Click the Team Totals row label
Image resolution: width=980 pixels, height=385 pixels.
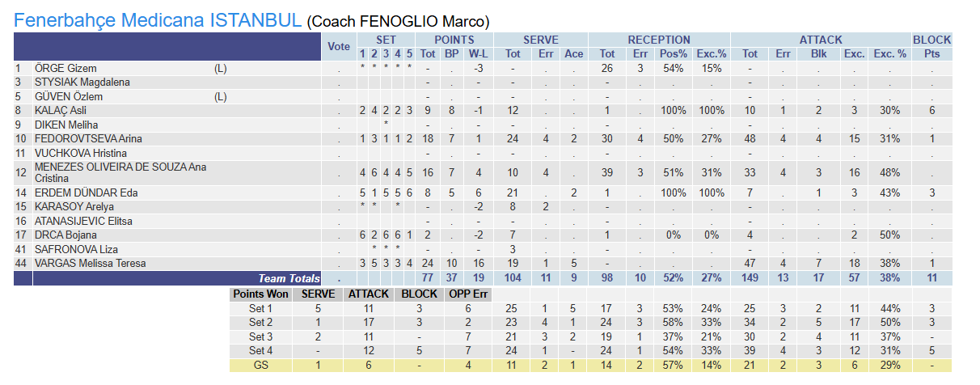pos(289,278)
